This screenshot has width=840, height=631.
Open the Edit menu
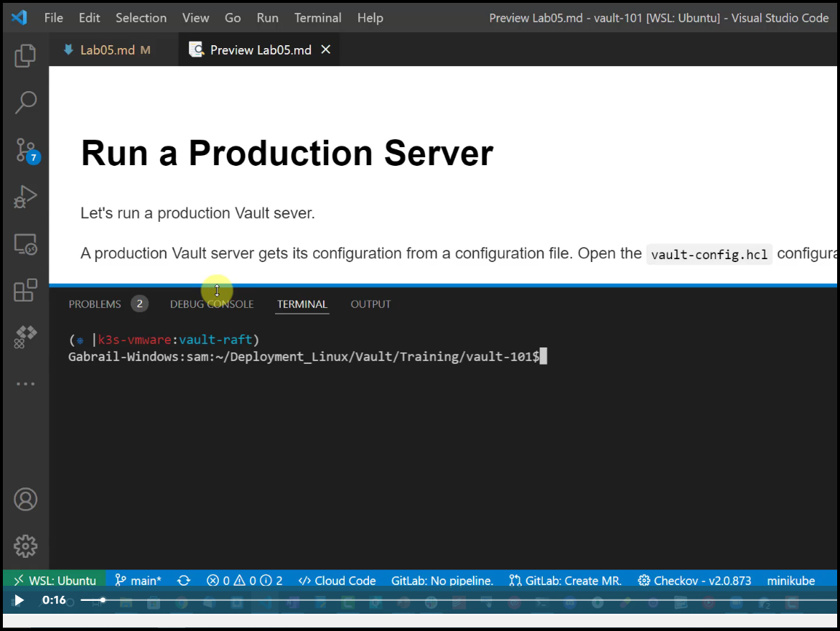tap(89, 18)
